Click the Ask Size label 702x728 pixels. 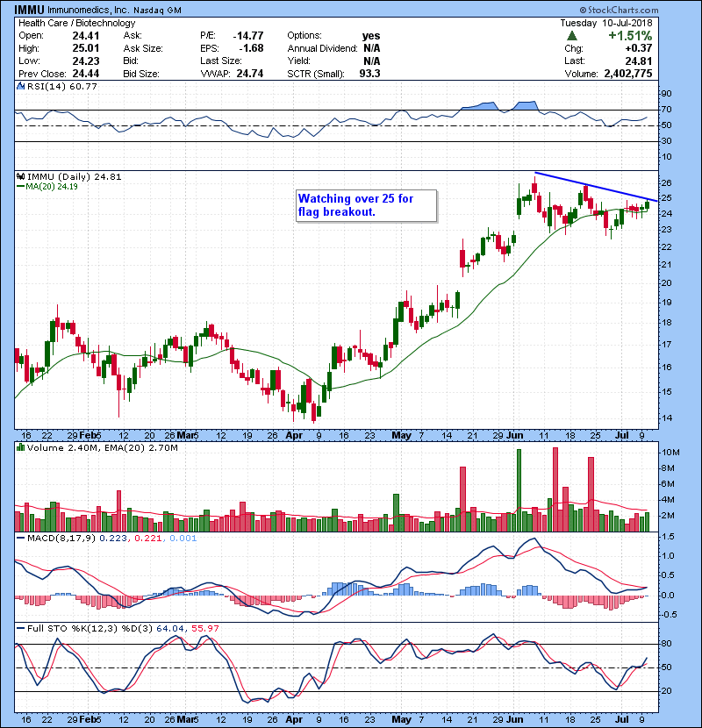(x=143, y=48)
